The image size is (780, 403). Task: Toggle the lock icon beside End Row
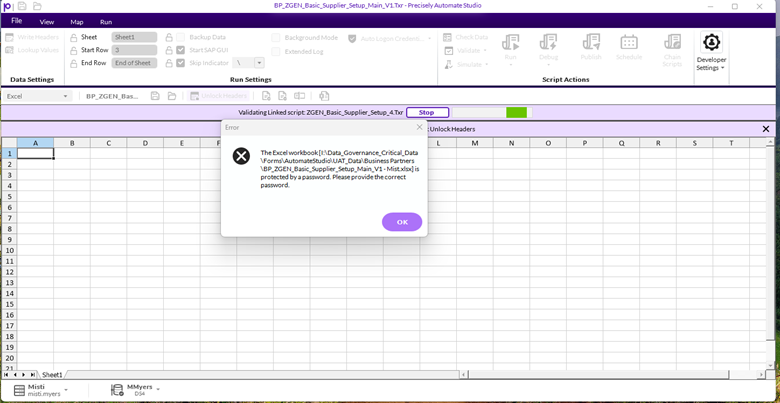click(x=74, y=63)
